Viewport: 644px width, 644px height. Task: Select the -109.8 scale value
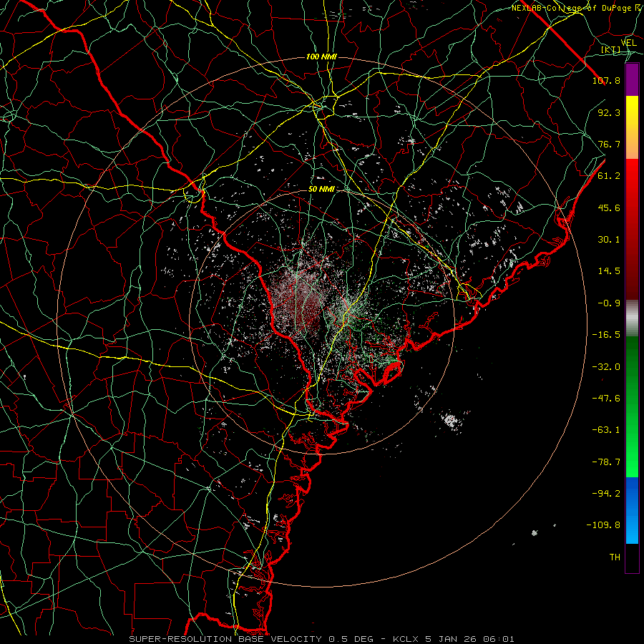tap(603, 525)
